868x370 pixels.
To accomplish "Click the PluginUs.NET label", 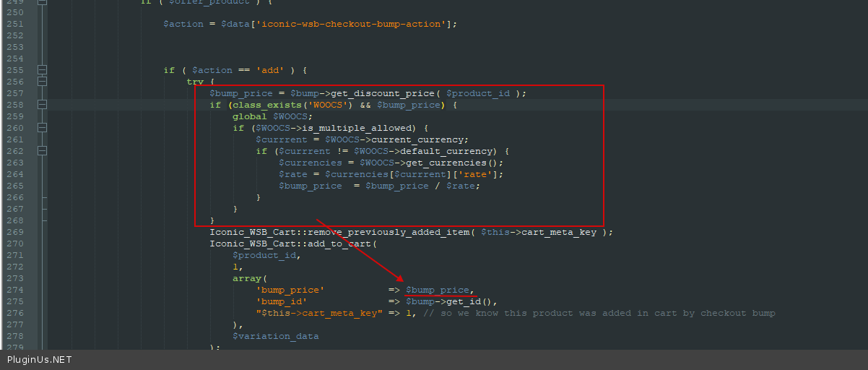I will click(x=40, y=359).
